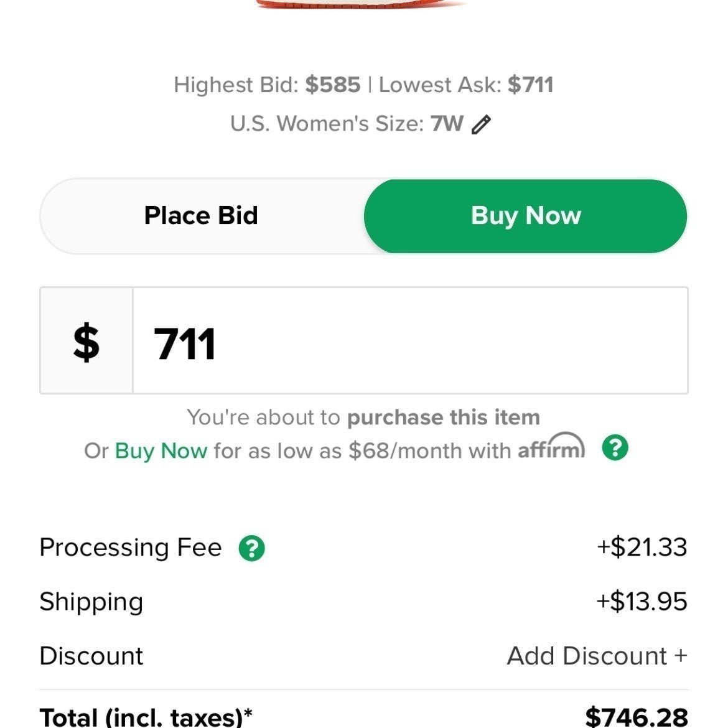The width and height of the screenshot is (728, 728).
Task: Select the Buy Now toggle option
Action: pyautogui.click(x=526, y=216)
